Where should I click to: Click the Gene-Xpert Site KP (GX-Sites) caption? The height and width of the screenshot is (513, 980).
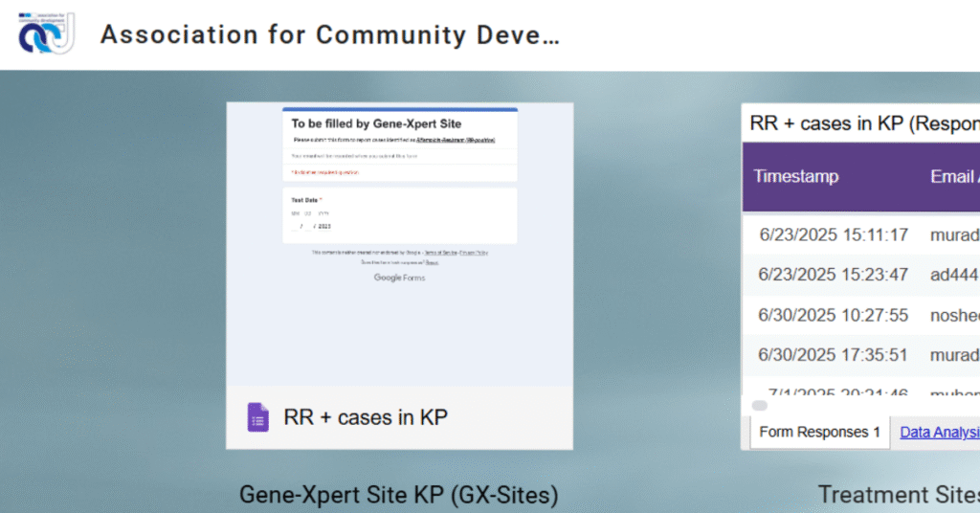point(398,494)
